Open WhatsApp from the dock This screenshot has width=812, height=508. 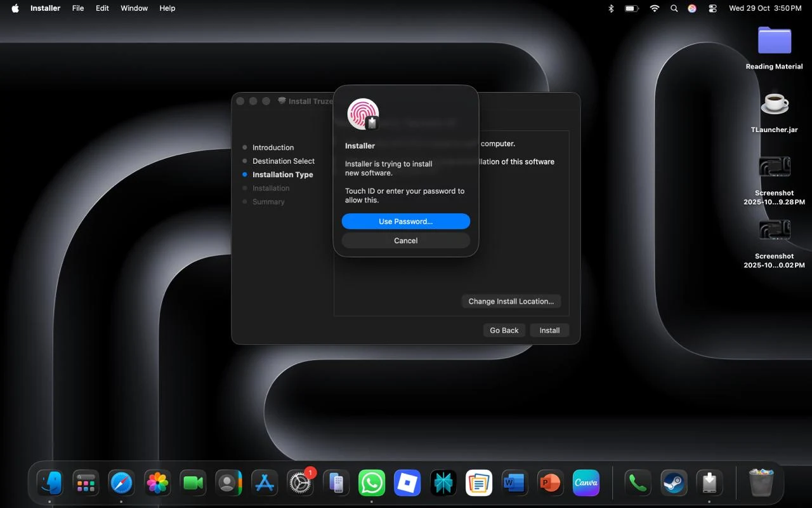click(x=372, y=483)
